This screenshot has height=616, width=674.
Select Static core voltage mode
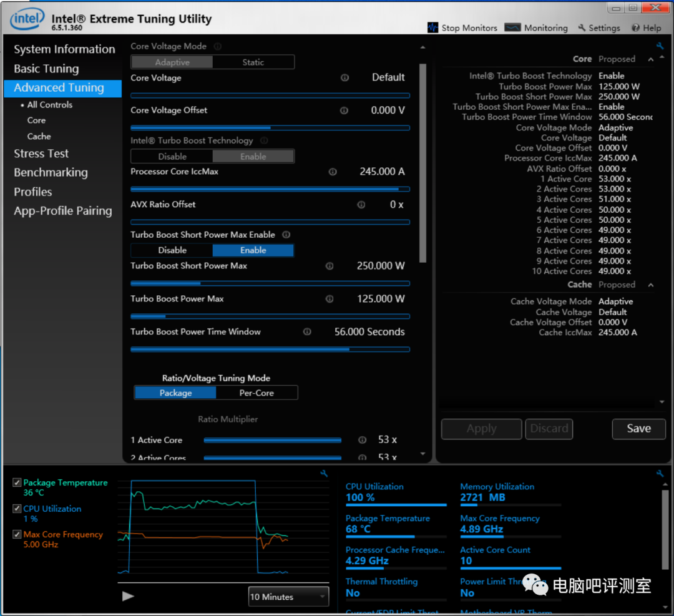(x=253, y=62)
